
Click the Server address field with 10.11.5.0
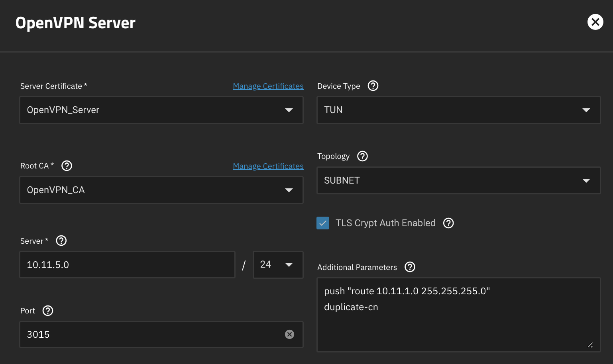pos(127,265)
